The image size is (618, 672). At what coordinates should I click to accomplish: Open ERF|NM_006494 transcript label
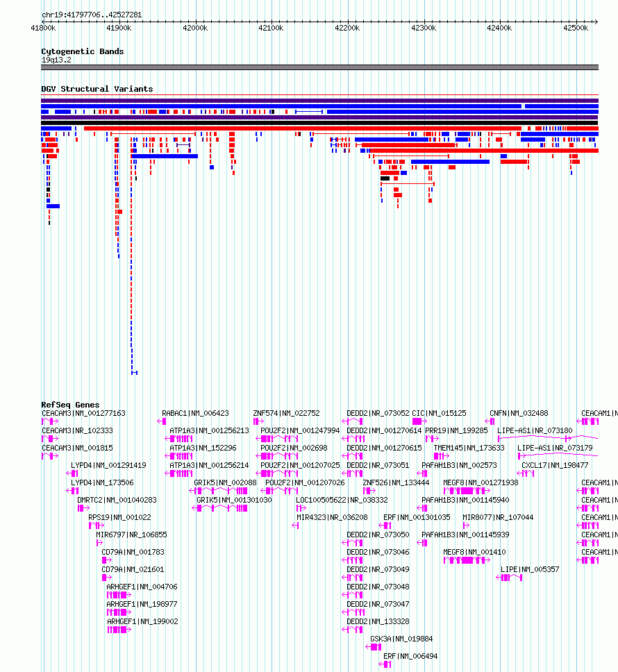coord(410,656)
